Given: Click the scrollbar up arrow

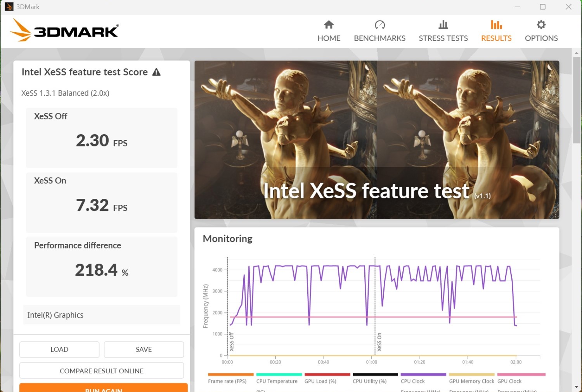Looking at the screenshot, I should pyautogui.click(x=577, y=53).
